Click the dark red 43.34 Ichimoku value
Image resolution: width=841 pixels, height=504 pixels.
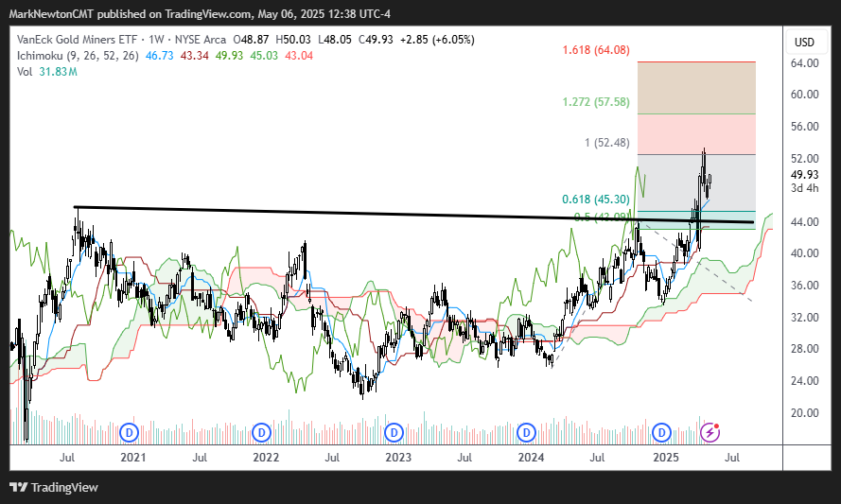click(194, 56)
